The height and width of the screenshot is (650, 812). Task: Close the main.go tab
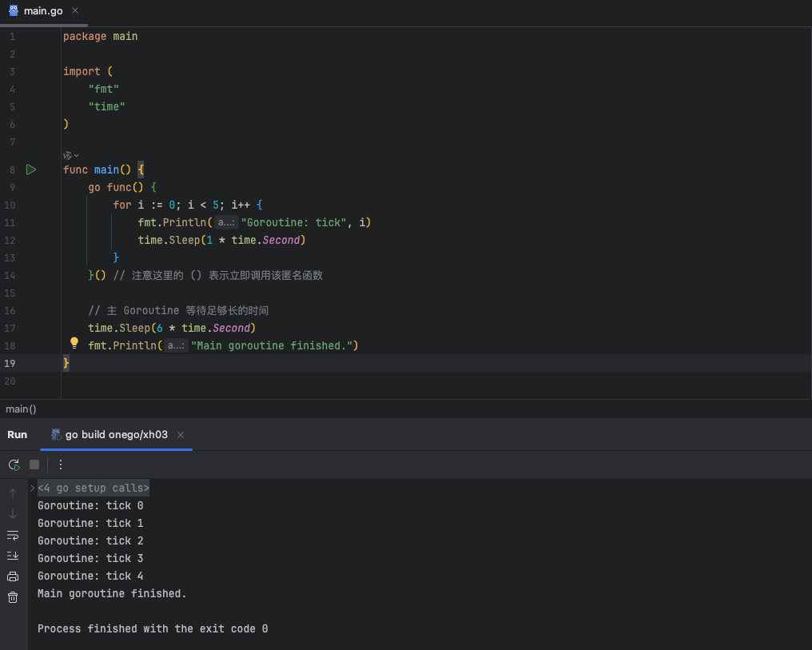[75, 10]
